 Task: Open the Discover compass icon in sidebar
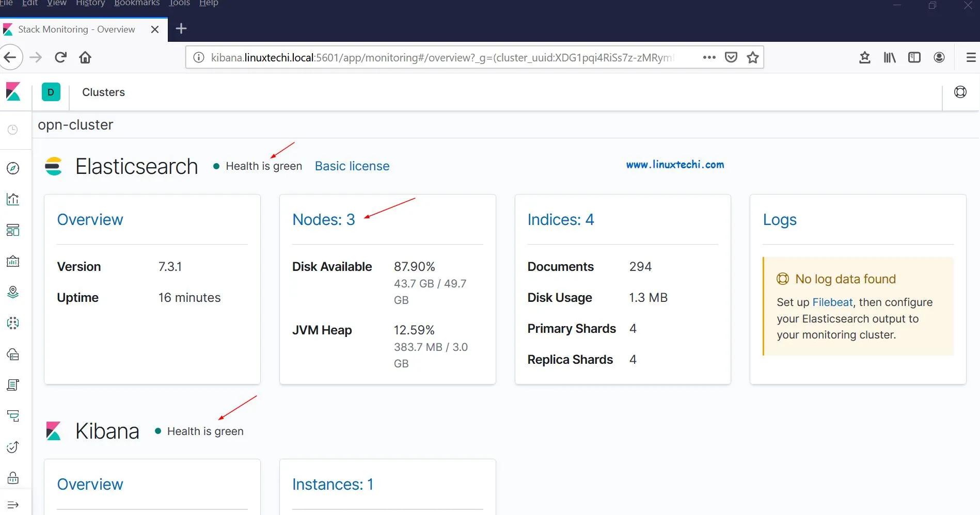pyautogui.click(x=13, y=168)
